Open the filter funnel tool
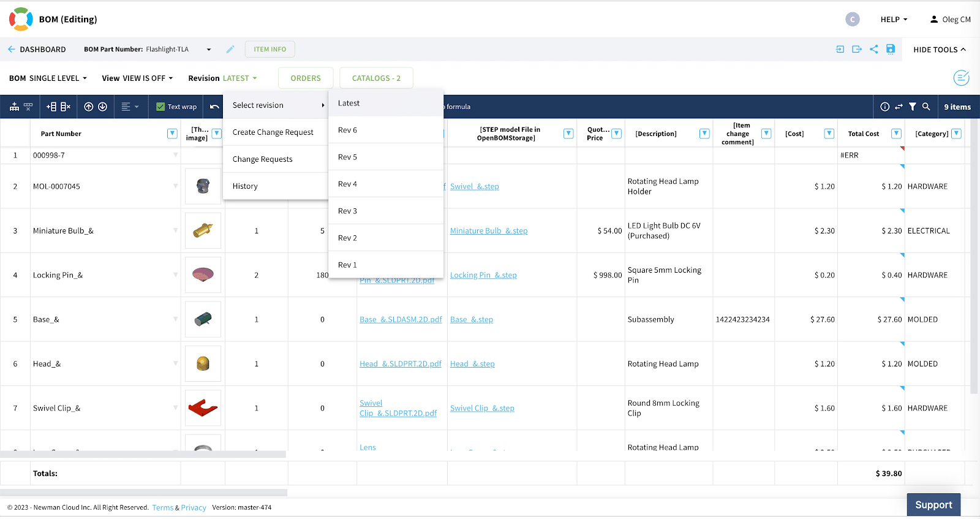The width and height of the screenshot is (980, 519). point(913,107)
